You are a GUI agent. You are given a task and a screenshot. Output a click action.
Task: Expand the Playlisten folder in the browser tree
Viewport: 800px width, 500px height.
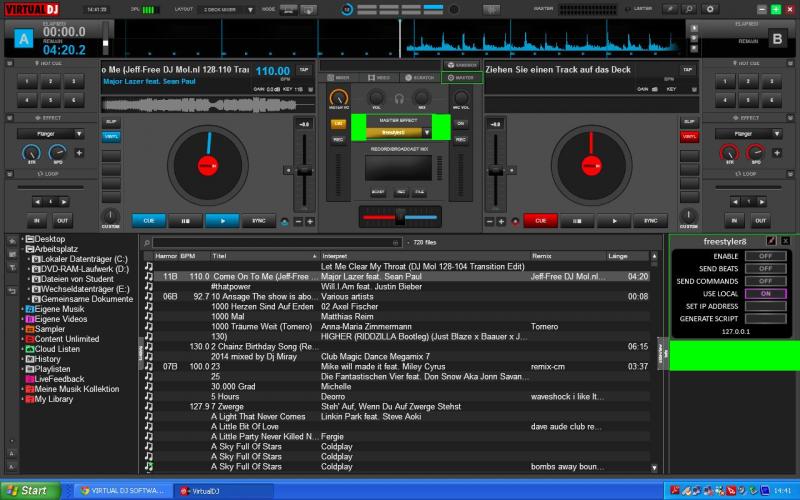point(22,369)
